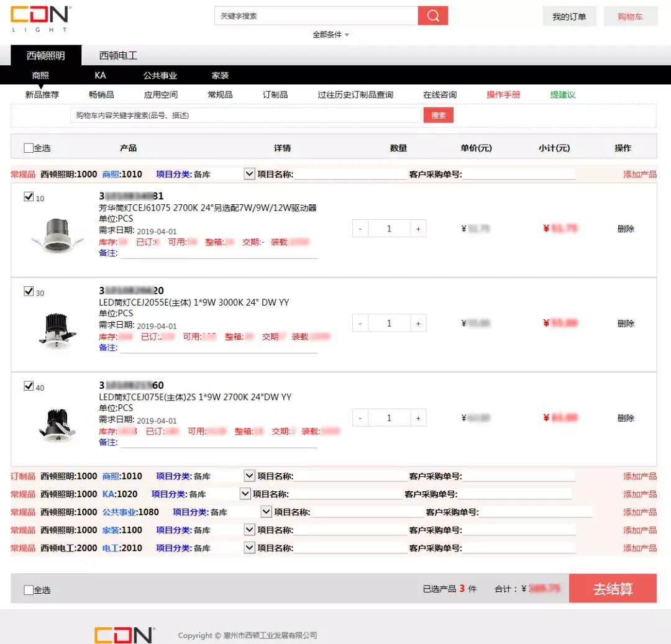The image size is (671, 644).
Task: Click the magnifier search icon button
Action: coord(432,16)
